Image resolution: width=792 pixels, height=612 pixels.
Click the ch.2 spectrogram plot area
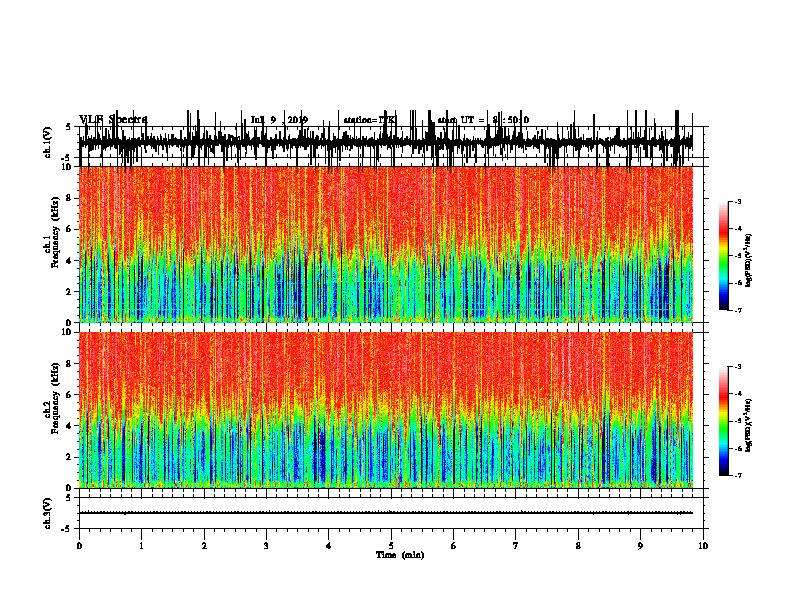click(386, 410)
